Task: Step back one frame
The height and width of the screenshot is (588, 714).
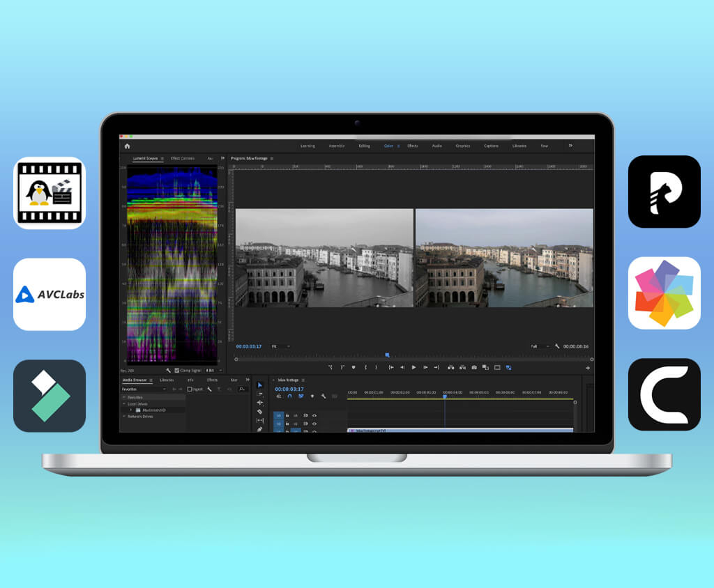Action: tap(402, 367)
